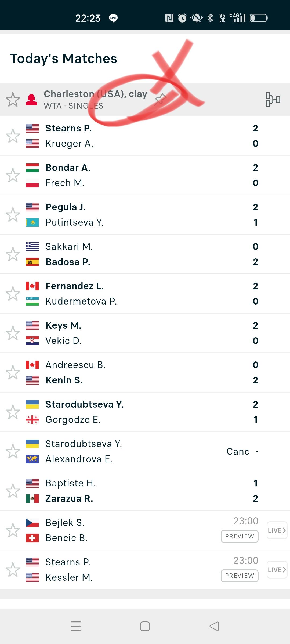Star the Bejlek vs Bencic match
Viewport: 290px width, 644px height.
click(x=13, y=530)
